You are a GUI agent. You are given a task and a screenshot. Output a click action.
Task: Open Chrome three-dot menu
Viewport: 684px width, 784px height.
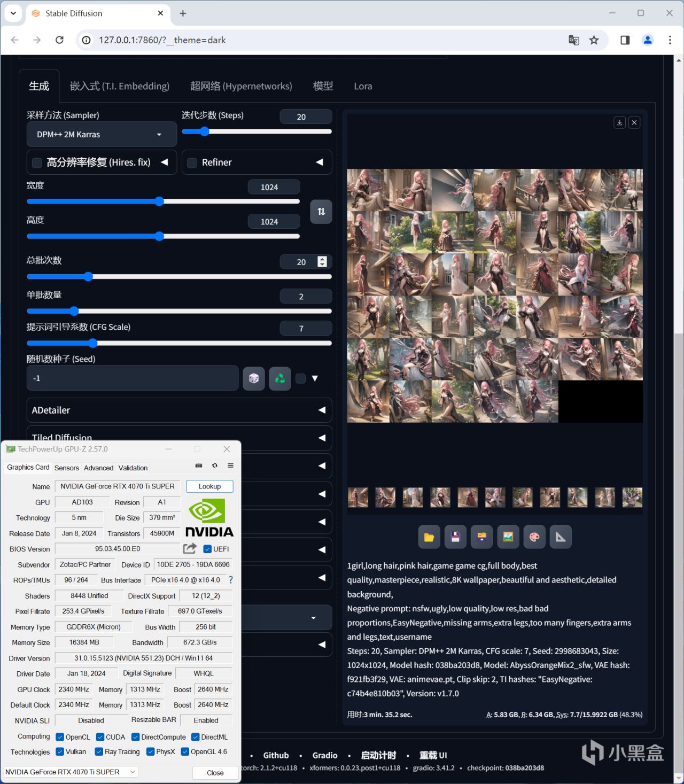coord(670,40)
